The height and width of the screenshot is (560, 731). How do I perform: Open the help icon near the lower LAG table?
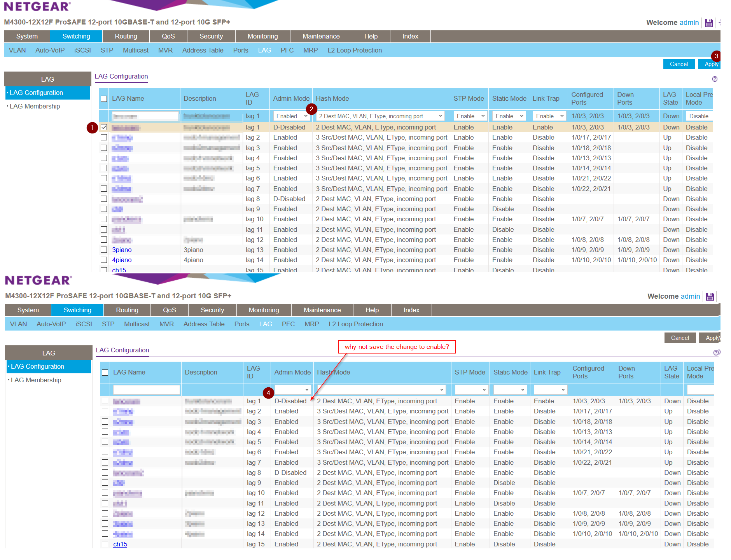[715, 353]
